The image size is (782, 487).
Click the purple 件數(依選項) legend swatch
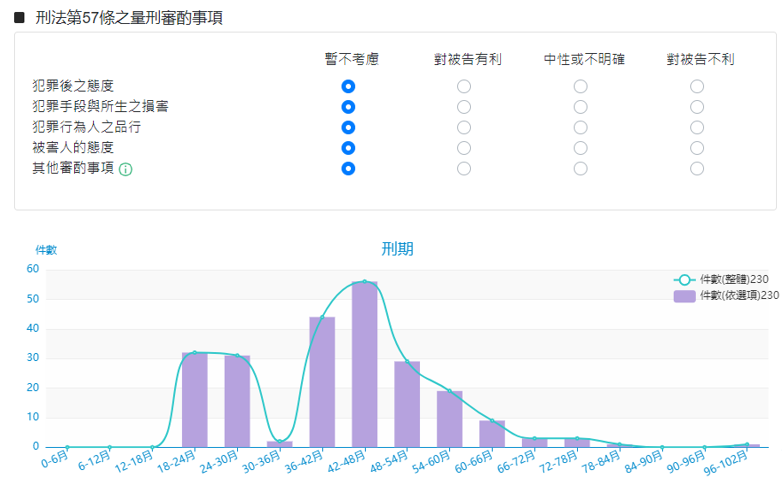pyautogui.click(x=685, y=295)
